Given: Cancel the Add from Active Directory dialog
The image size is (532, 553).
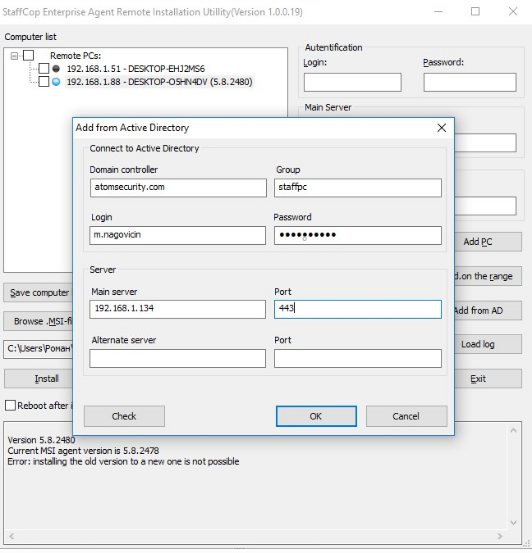Looking at the screenshot, I should click(406, 416).
